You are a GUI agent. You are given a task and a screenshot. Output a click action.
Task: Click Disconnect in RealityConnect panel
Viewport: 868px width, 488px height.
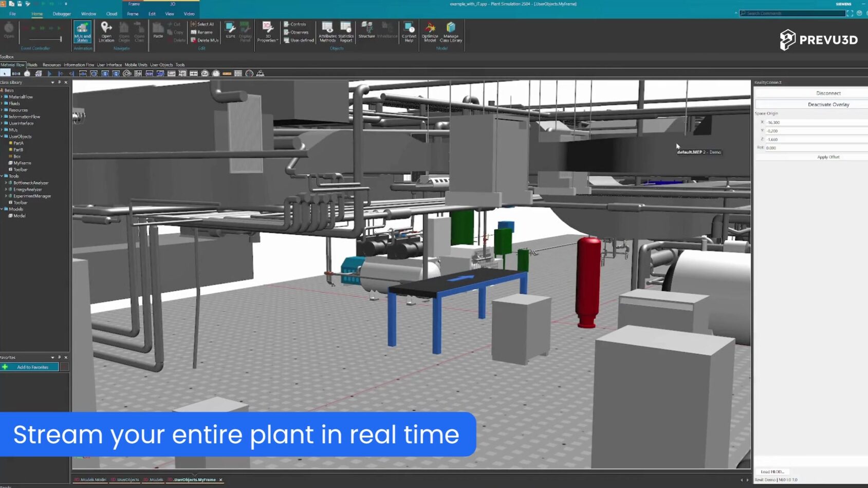coord(828,93)
